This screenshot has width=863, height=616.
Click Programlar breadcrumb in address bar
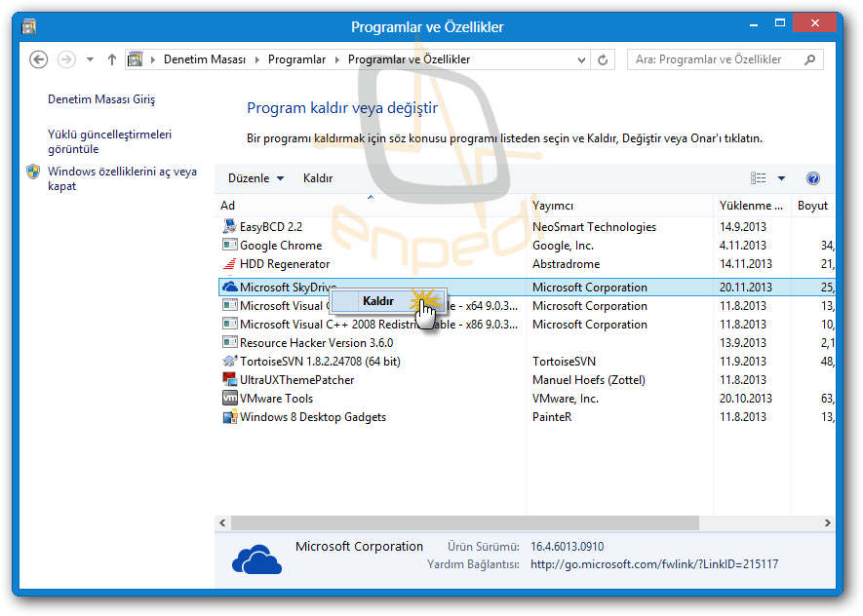[296, 59]
